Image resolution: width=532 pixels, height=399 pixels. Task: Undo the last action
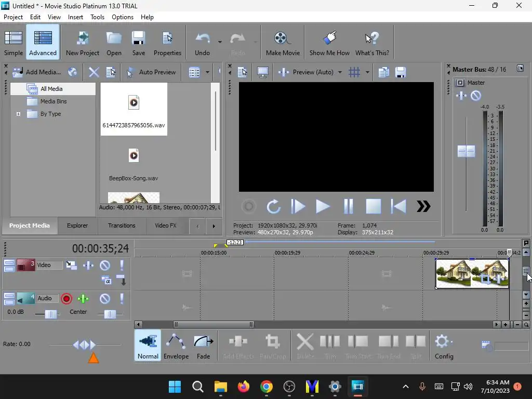tap(202, 43)
